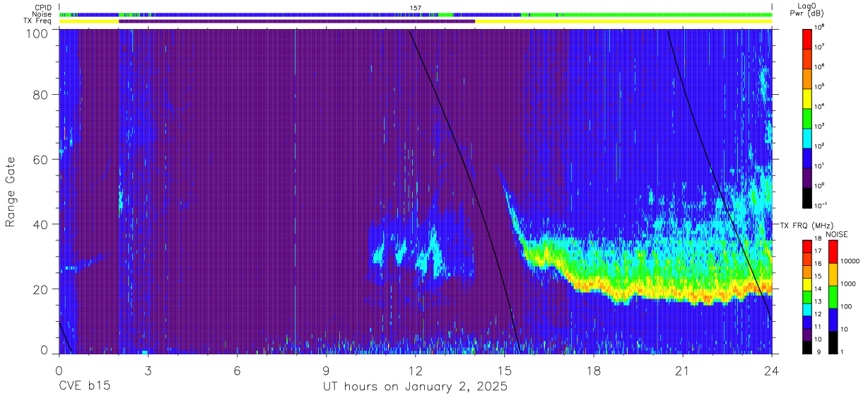The width and height of the screenshot is (868, 401).
Task: Click the 100 tick on Range Gate axis
Action: (x=37, y=33)
